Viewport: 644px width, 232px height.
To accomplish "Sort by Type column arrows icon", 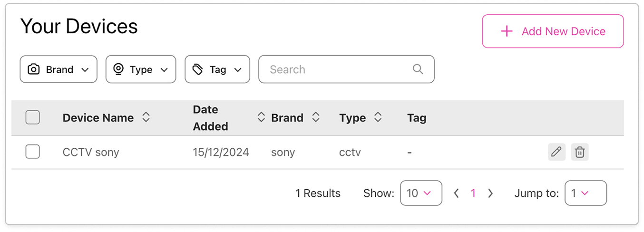I will [378, 117].
